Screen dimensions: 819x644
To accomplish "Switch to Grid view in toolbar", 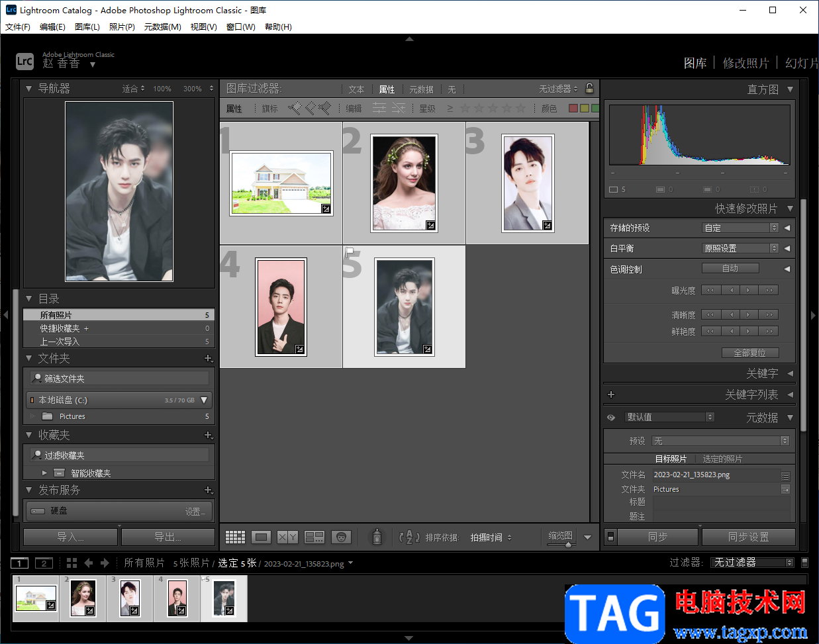I will 235,537.
